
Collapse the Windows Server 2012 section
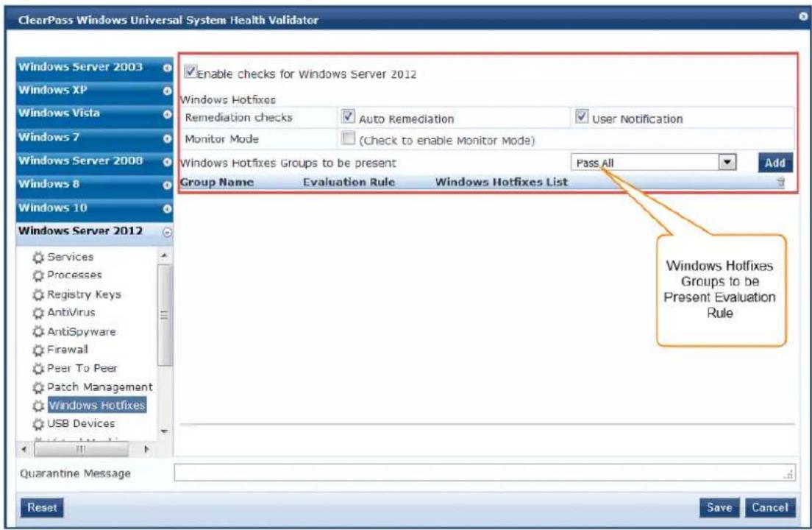coord(167,232)
